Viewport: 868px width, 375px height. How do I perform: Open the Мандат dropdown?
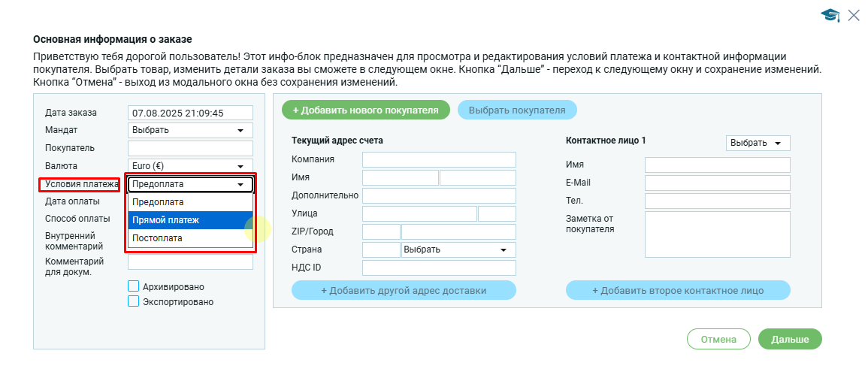(190, 130)
